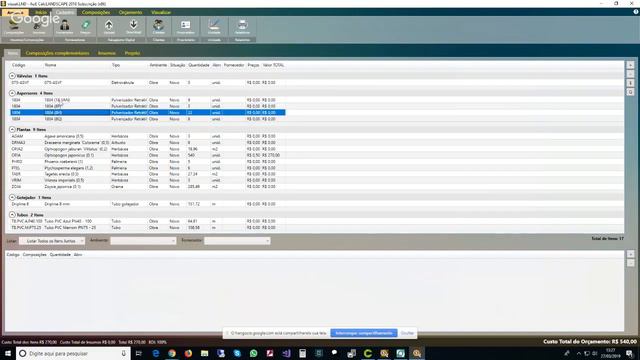Open the Ambiente filter dropdown
This screenshot has width=640, height=360.
click(143, 241)
